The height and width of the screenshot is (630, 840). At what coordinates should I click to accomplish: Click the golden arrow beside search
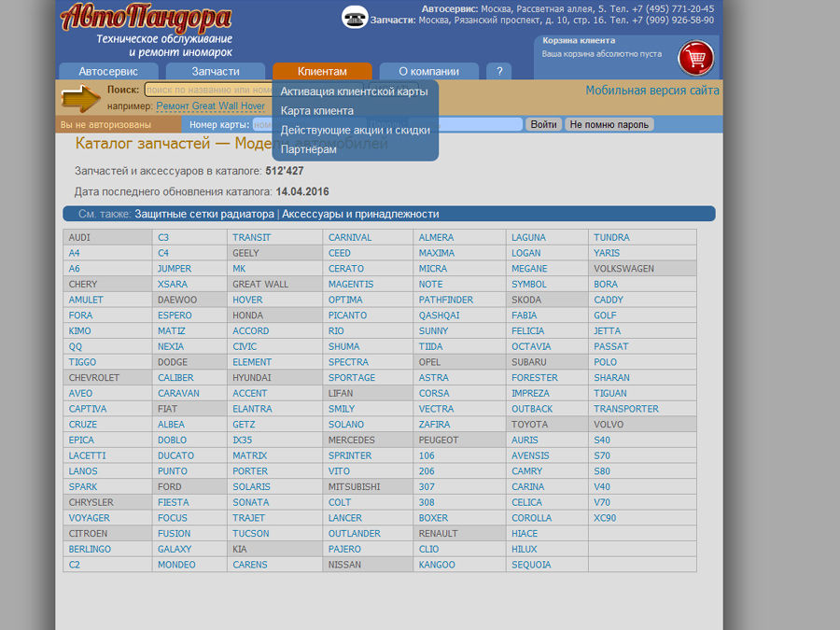coord(80,98)
